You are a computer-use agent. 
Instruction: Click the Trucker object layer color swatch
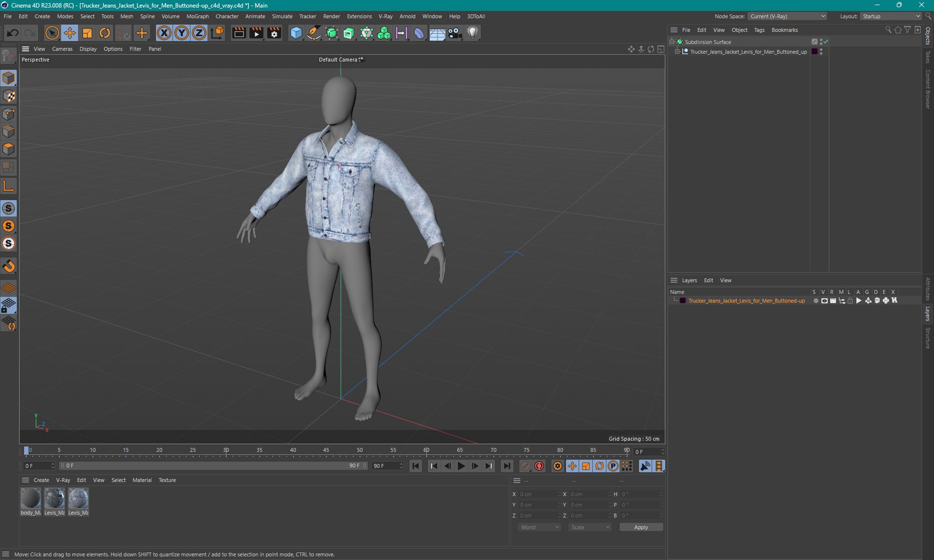[814, 51]
